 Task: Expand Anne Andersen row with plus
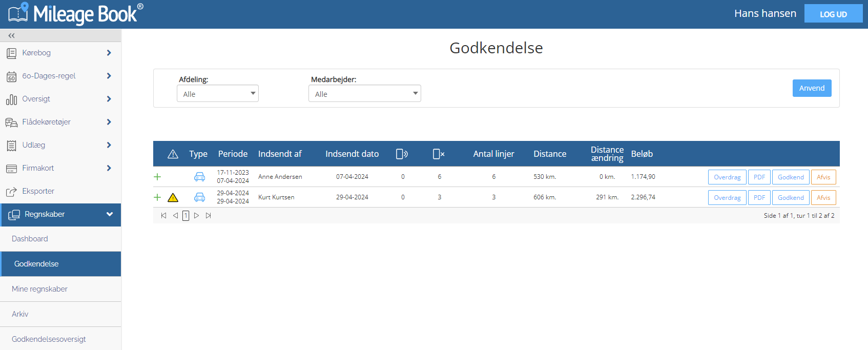(157, 177)
